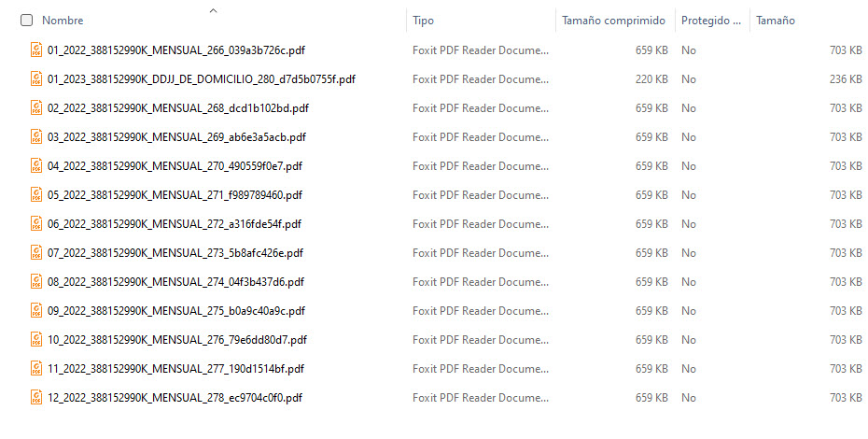Click the PDF icon of 12_2022 MENSUAL_278
This screenshot has height=439, width=868.
coord(36,397)
